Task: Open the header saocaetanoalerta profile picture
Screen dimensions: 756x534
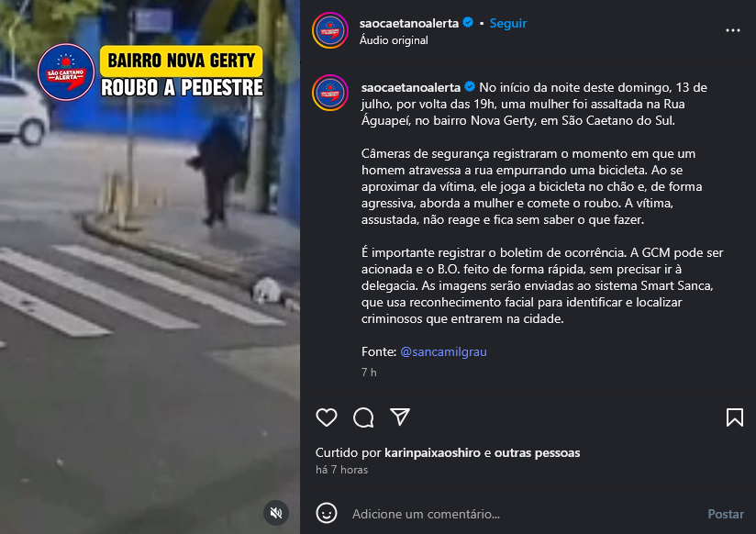Action: (330, 30)
